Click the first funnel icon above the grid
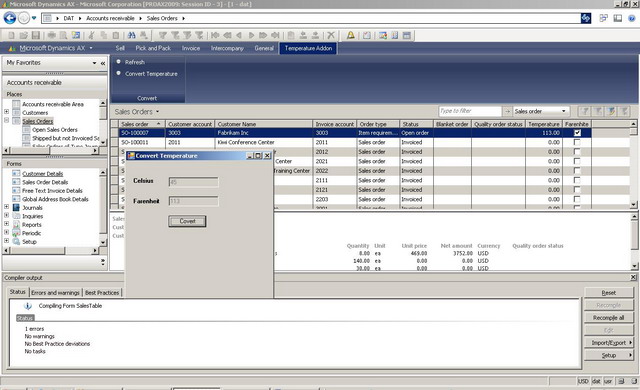 (584, 111)
